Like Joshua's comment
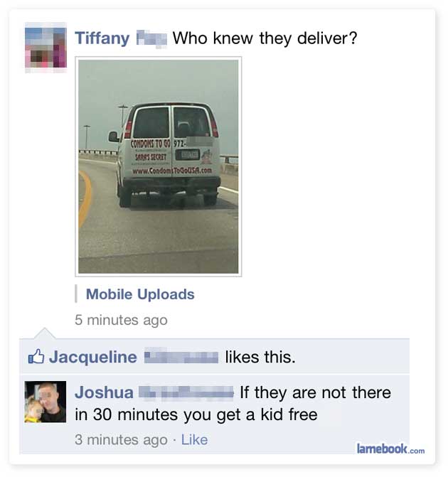Image resolution: width=448 pixels, height=477 pixels. [194, 440]
